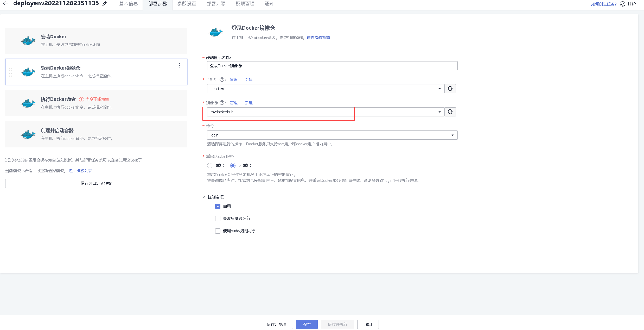Switch to the 参数设置 tab
This screenshot has width=644, height=330.
tap(187, 3)
